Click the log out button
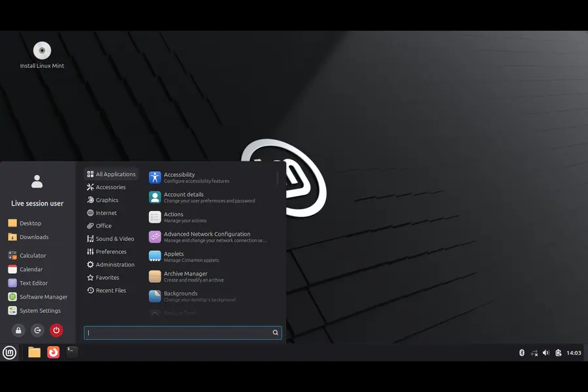588x392 pixels. point(37,331)
